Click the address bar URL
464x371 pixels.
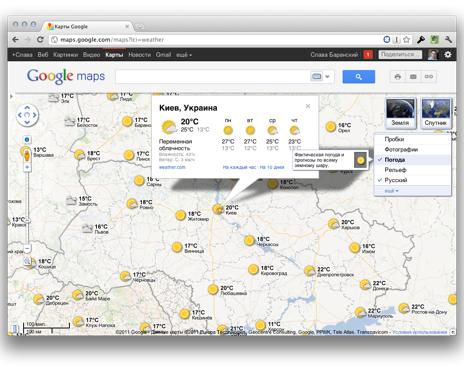pyautogui.click(x=112, y=40)
